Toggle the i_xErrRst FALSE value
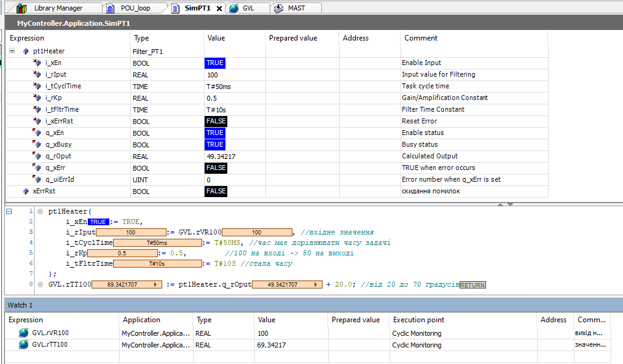 [x=216, y=121]
